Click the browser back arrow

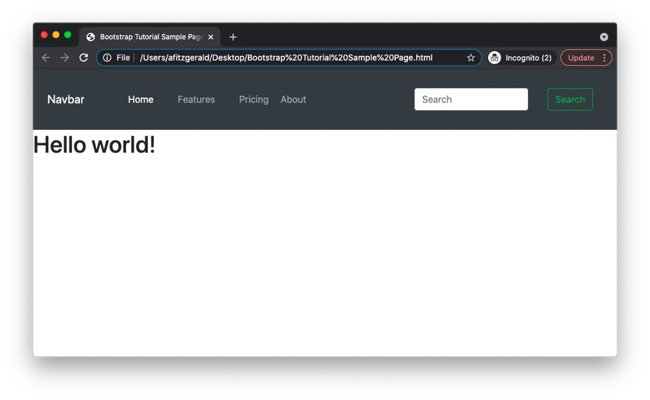click(x=46, y=58)
